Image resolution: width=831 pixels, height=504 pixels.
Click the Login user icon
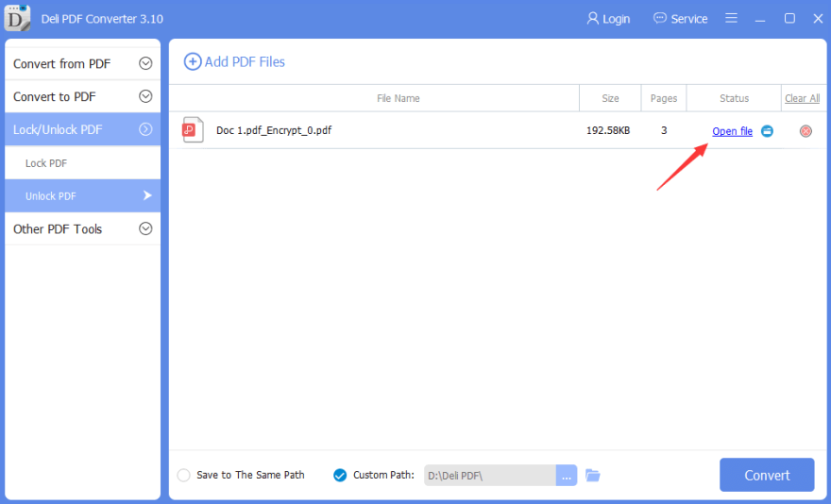[x=593, y=18]
